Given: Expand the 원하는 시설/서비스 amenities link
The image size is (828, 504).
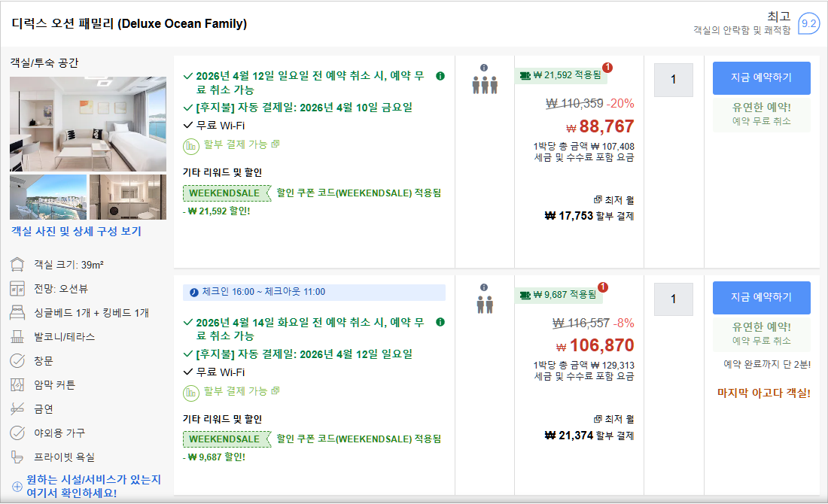Looking at the screenshot, I should click(x=93, y=486).
